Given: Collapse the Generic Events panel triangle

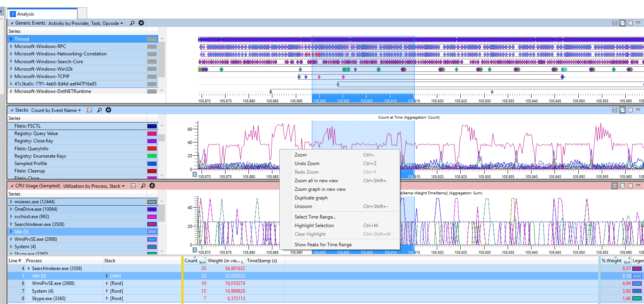Looking at the screenshot, I should coord(11,23).
